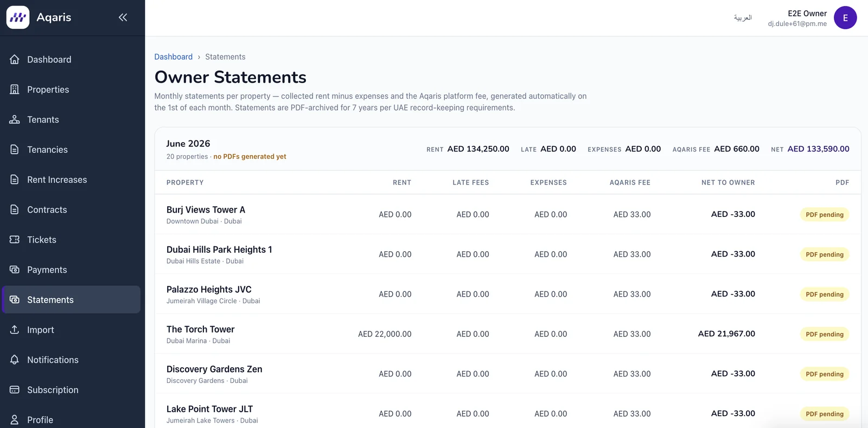
Task: Open the Rent Increases section
Action: (x=71, y=180)
